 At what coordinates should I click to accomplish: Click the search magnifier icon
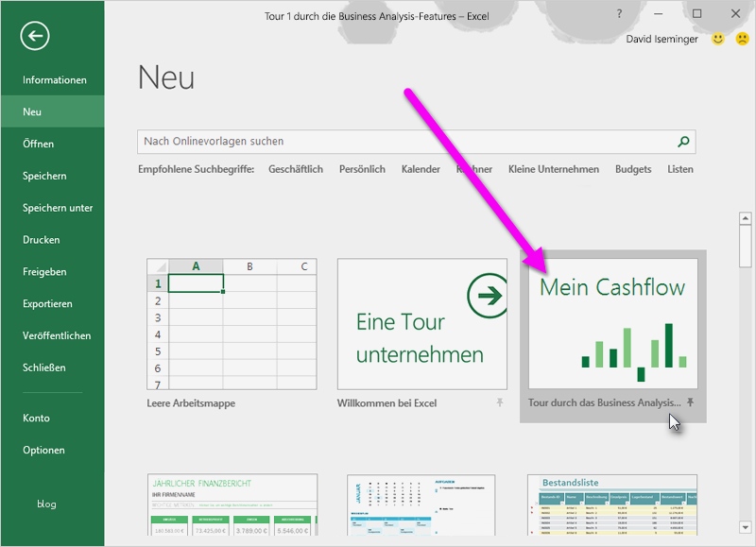[x=683, y=141]
